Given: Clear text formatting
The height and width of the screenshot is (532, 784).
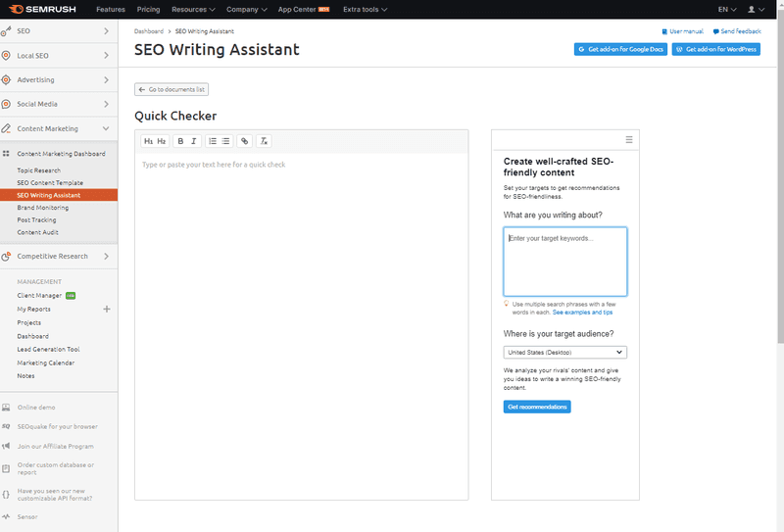Looking at the screenshot, I should tap(264, 141).
